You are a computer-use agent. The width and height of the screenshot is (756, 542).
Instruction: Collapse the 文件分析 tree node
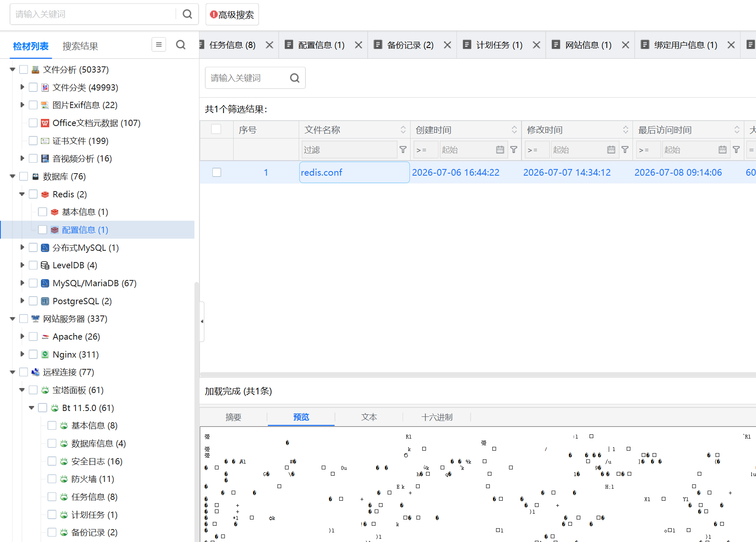(13, 70)
